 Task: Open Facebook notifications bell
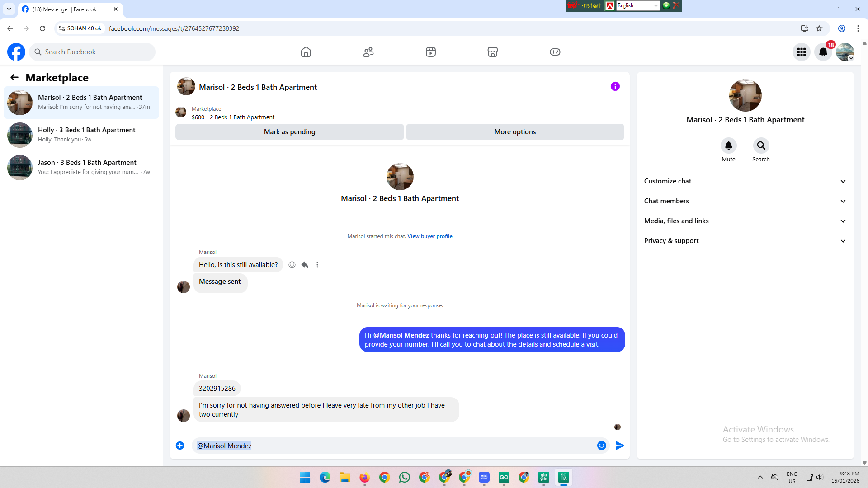(x=823, y=52)
